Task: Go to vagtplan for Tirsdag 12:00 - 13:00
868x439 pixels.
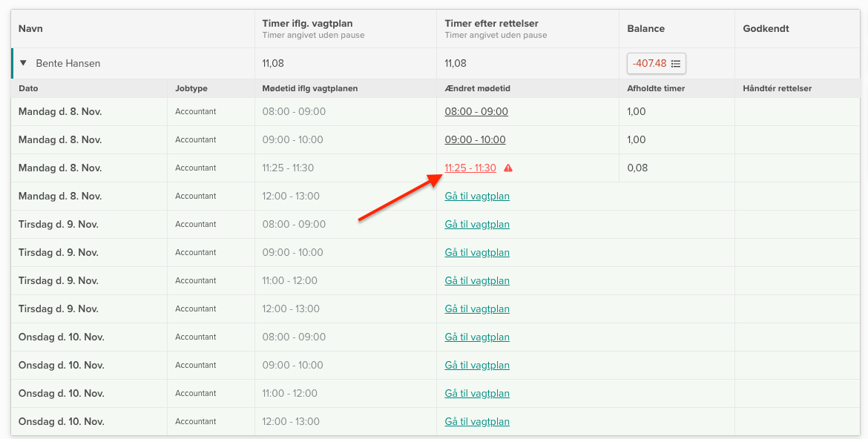Action: [x=477, y=308]
